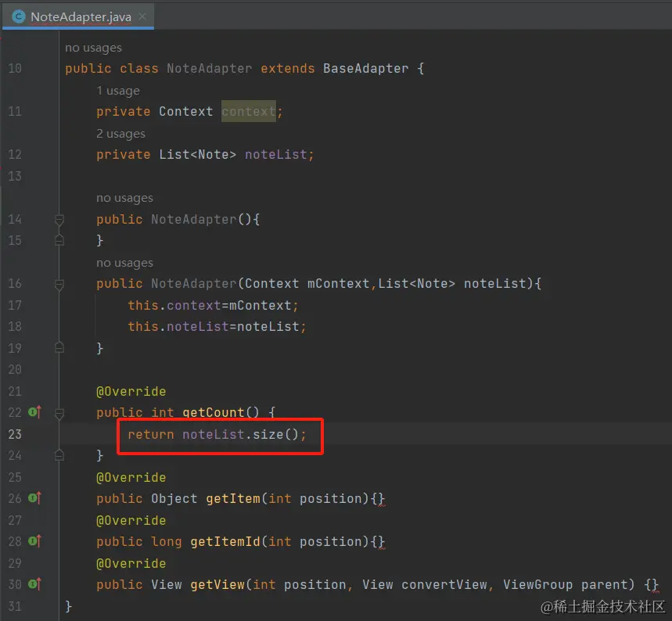The width and height of the screenshot is (672, 621).
Task: Collapse the constructor fold marker at line 16
Action: tap(59, 285)
